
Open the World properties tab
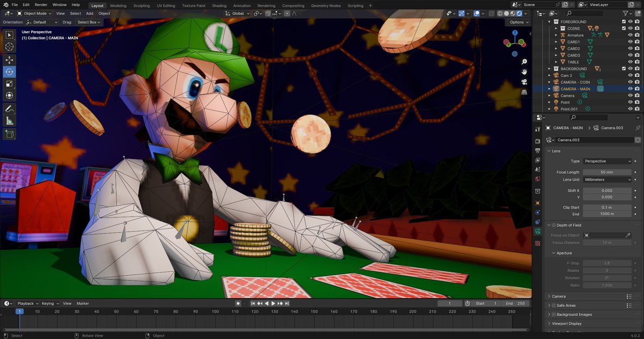coord(538,178)
